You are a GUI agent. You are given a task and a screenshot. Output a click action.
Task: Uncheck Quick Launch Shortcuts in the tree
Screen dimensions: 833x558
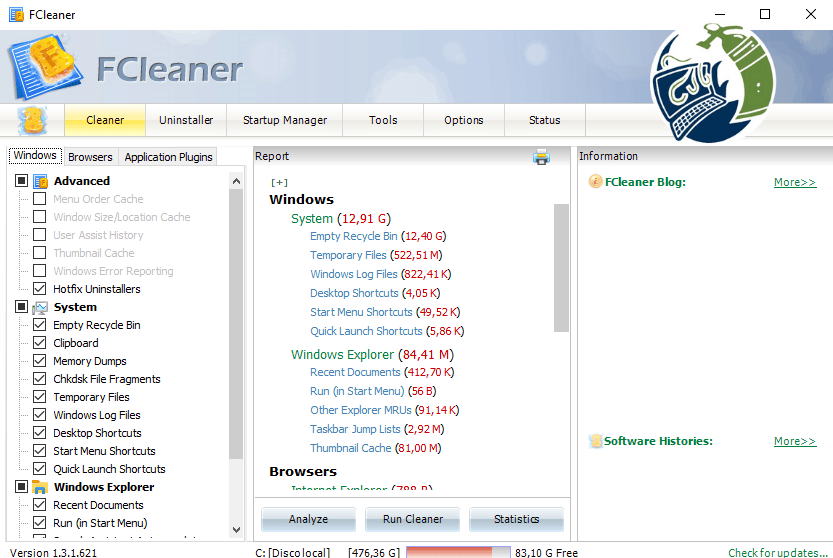coord(39,469)
